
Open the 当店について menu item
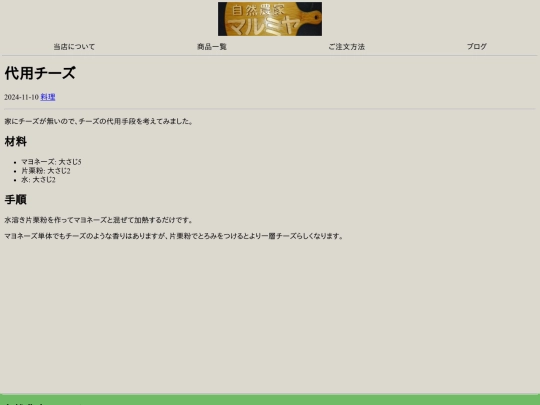click(x=74, y=47)
